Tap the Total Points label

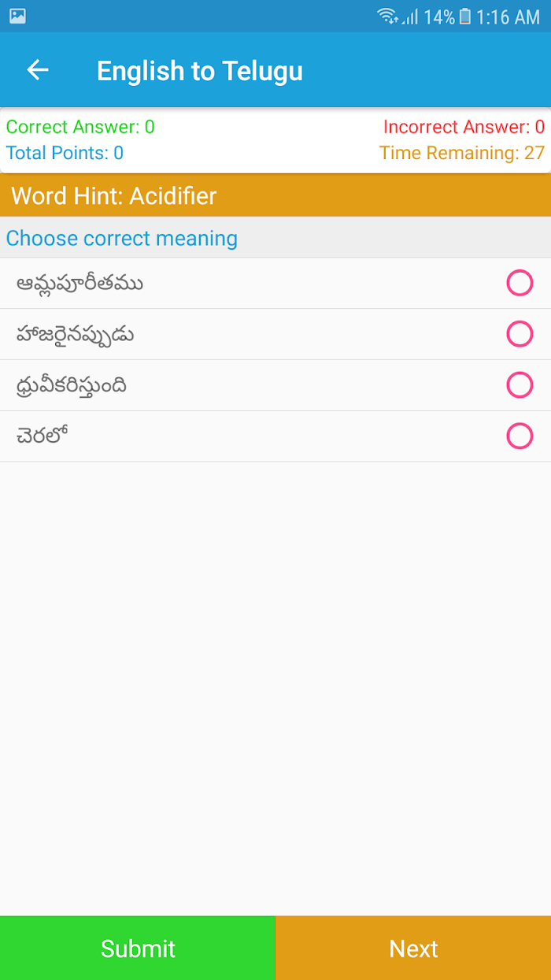(65, 153)
